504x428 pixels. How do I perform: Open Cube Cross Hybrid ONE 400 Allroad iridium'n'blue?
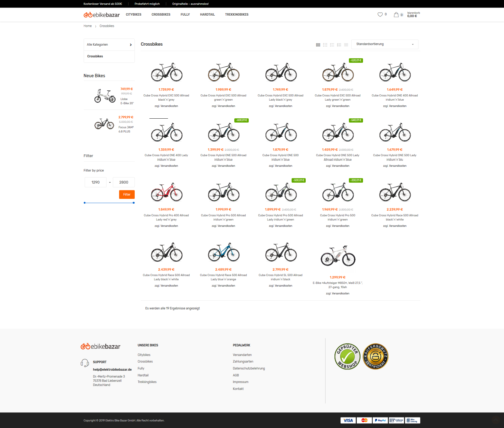click(395, 98)
